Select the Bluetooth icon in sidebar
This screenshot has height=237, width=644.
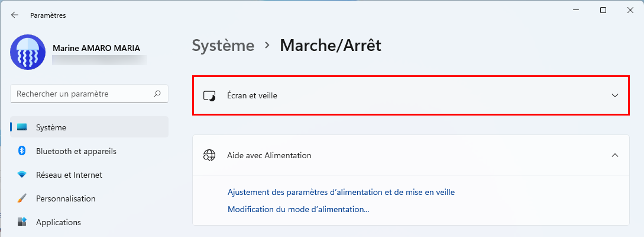(22, 151)
